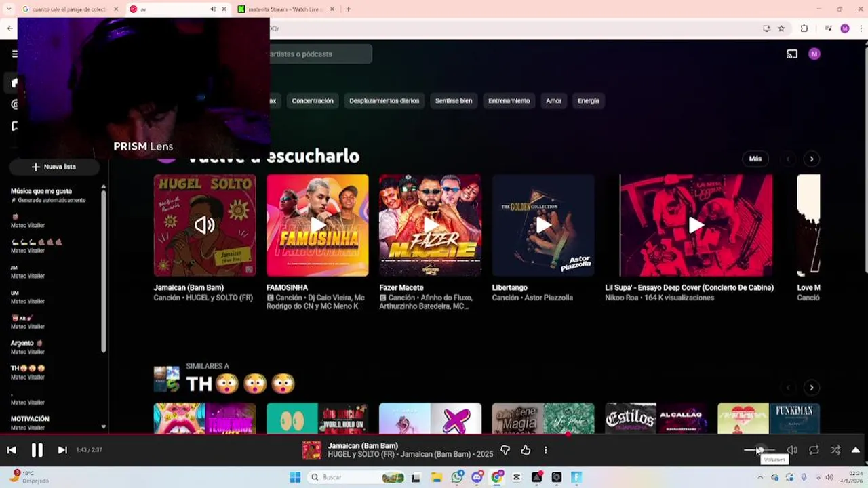Click the Nueva lista button
This screenshot has height=488, width=868.
tap(54, 167)
